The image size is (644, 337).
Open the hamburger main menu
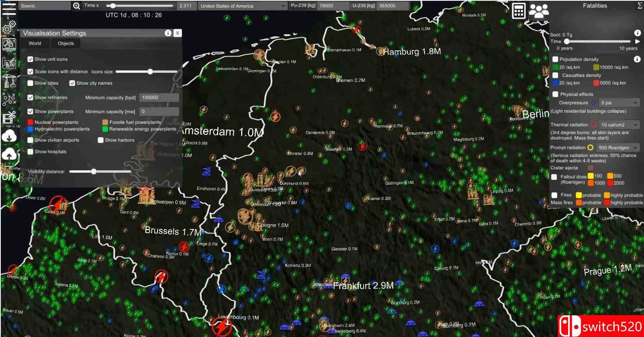point(9,9)
